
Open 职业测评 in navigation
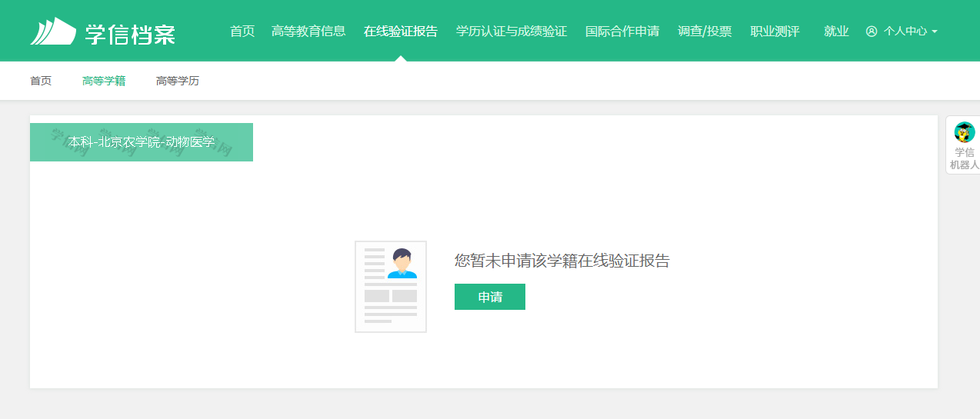coord(775,32)
